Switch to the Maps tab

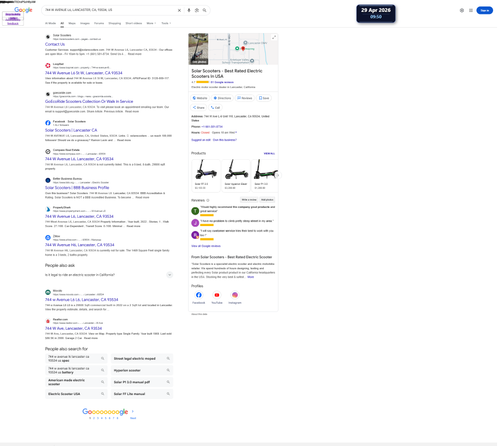[72, 23]
